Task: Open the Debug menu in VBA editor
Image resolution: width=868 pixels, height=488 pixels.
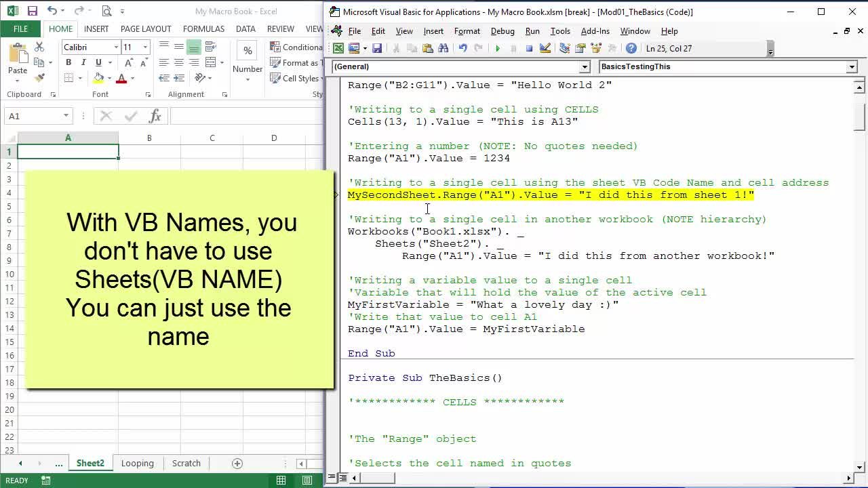Action: tap(502, 31)
